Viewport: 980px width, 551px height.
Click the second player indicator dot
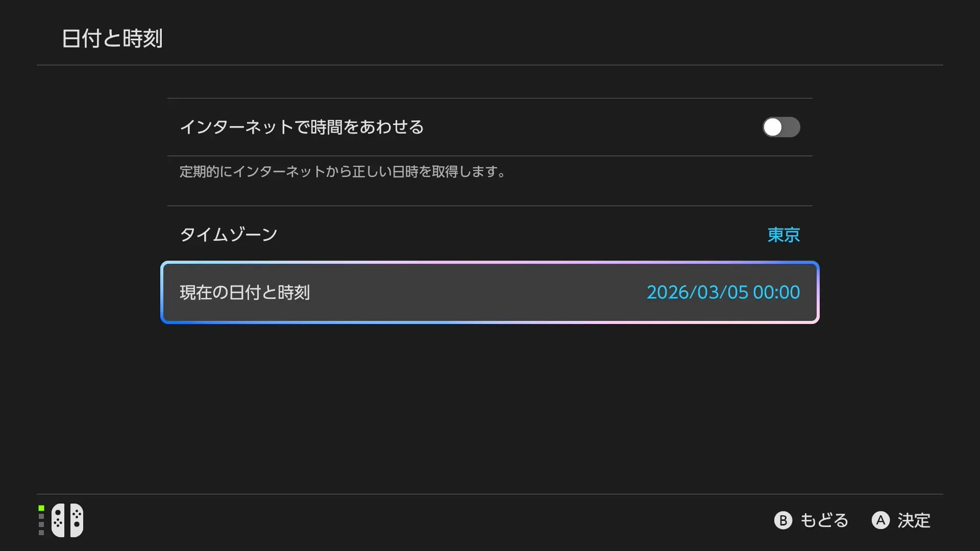click(x=41, y=516)
